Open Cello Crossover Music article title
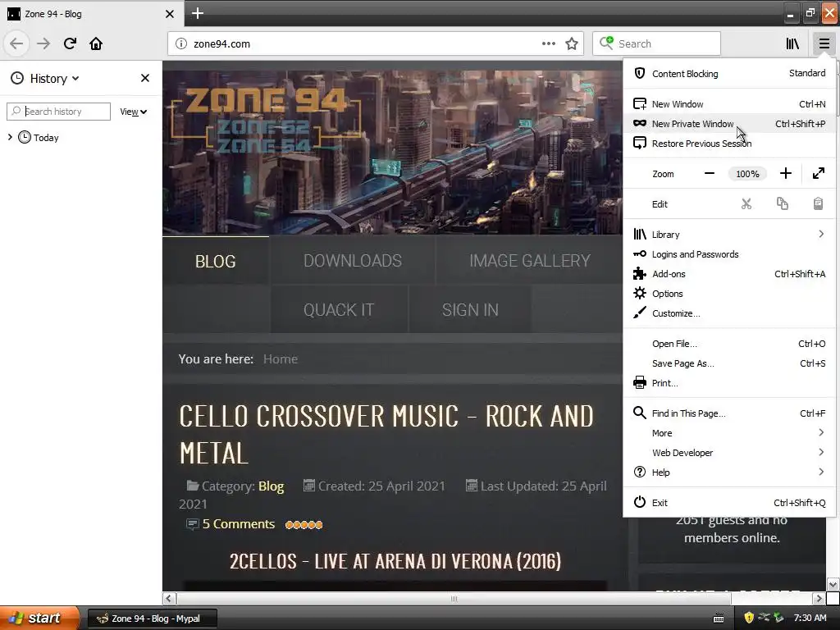 [386, 435]
